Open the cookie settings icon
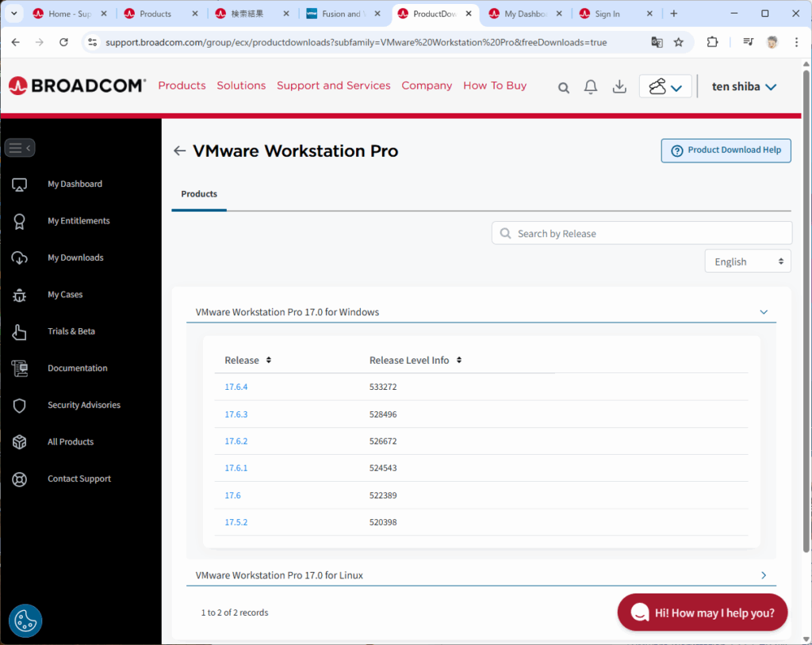 pos(25,621)
